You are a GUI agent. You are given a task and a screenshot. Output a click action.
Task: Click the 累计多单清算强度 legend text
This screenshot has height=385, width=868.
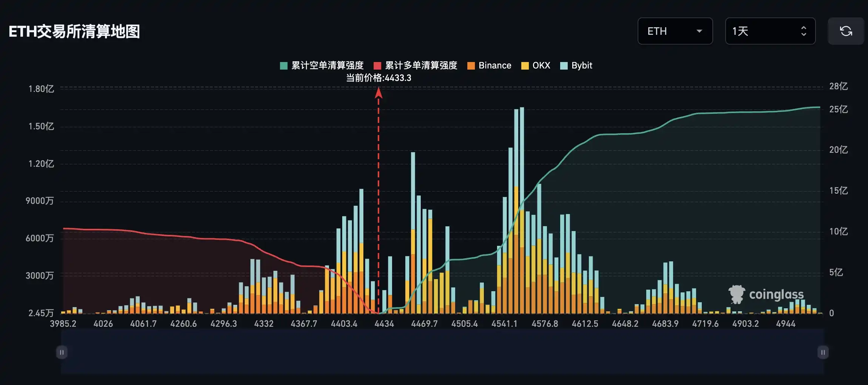pyautogui.click(x=421, y=65)
